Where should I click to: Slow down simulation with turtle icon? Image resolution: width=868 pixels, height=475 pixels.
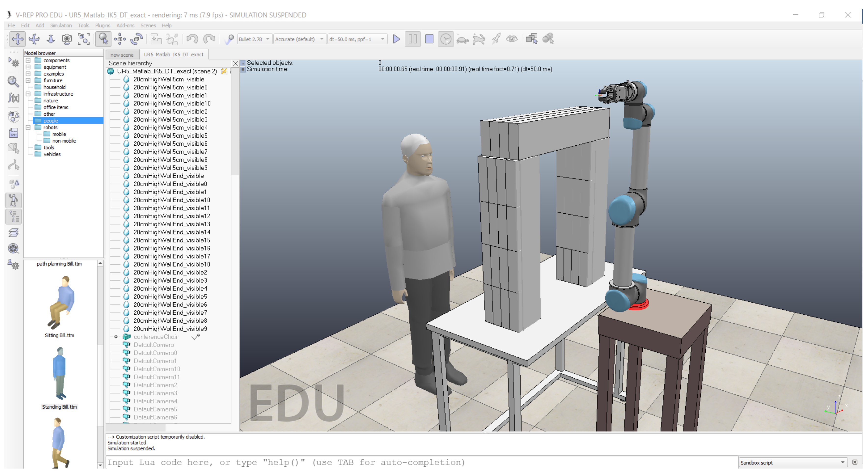pyautogui.click(x=462, y=39)
